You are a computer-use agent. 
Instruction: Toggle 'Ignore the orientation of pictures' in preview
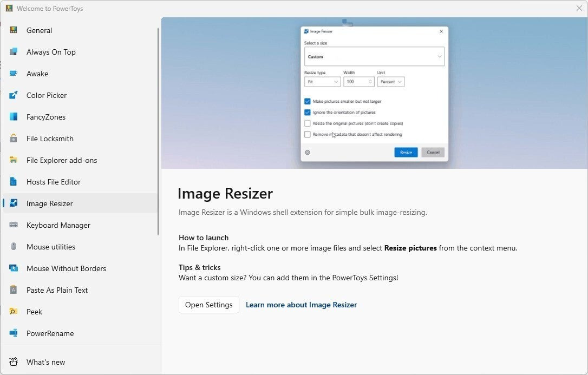pos(308,112)
